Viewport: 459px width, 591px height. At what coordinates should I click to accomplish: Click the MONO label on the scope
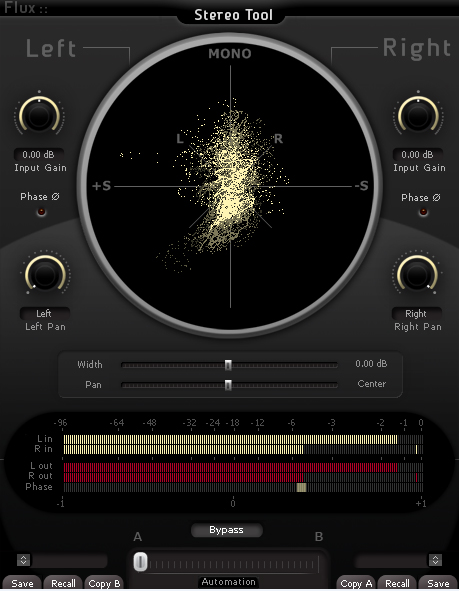click(x=230, y=54)
